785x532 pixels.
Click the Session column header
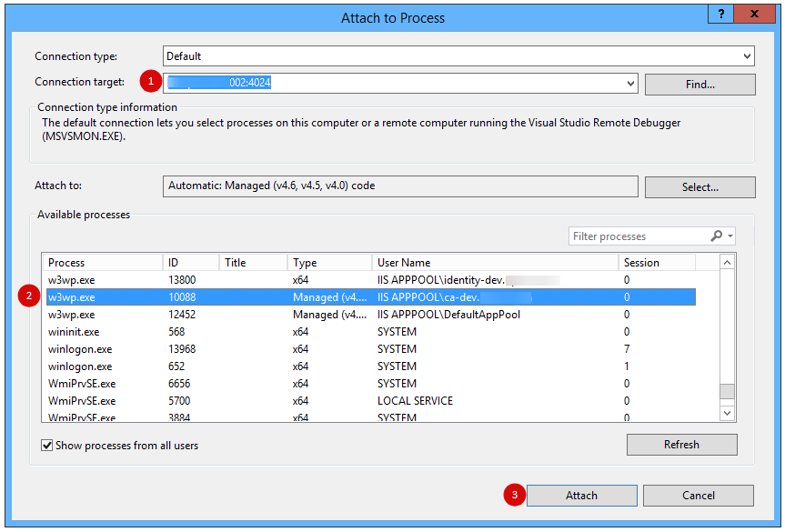[657, 262]
